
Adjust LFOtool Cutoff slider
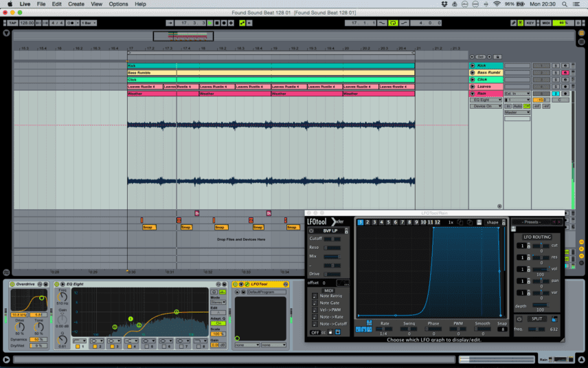pyautogui.click(x=332, y=239)
